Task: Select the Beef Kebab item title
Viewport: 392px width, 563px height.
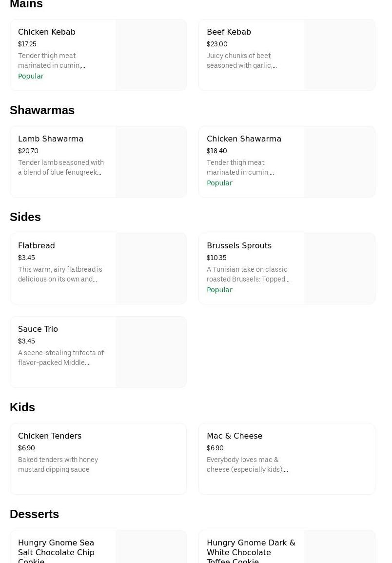Action: (229, 32)
